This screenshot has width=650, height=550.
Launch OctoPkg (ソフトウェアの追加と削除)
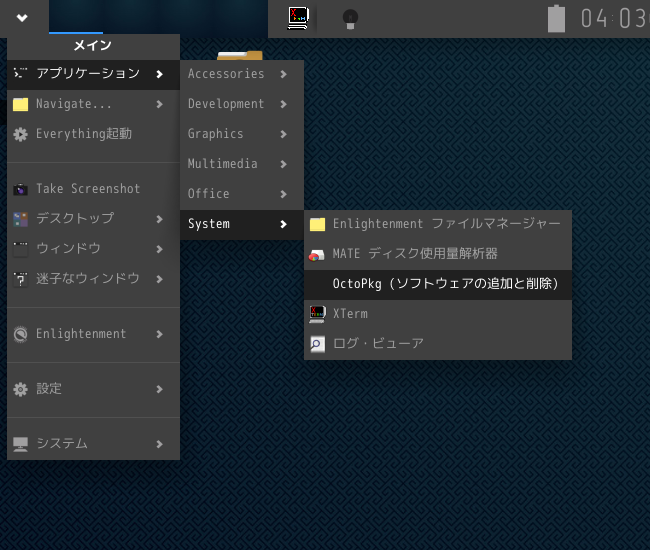point(438,284)
